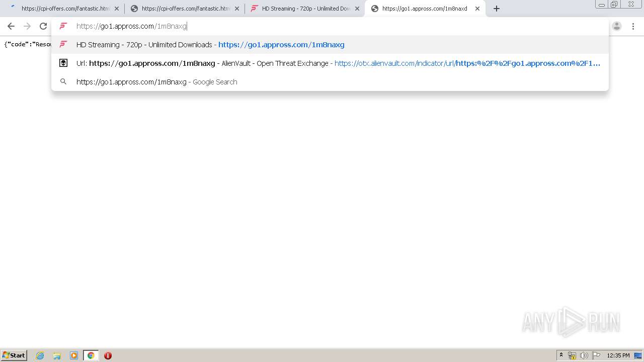Screen dimensions: 644x362
Task: Choose AlienVault Open Threat Exchange suggestion
Action: 330,63
